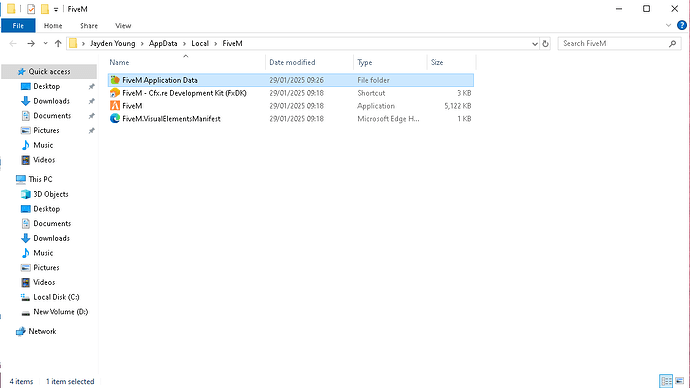Select Downloads under This PC
This screenshot has width=690, height=388.
51,238
